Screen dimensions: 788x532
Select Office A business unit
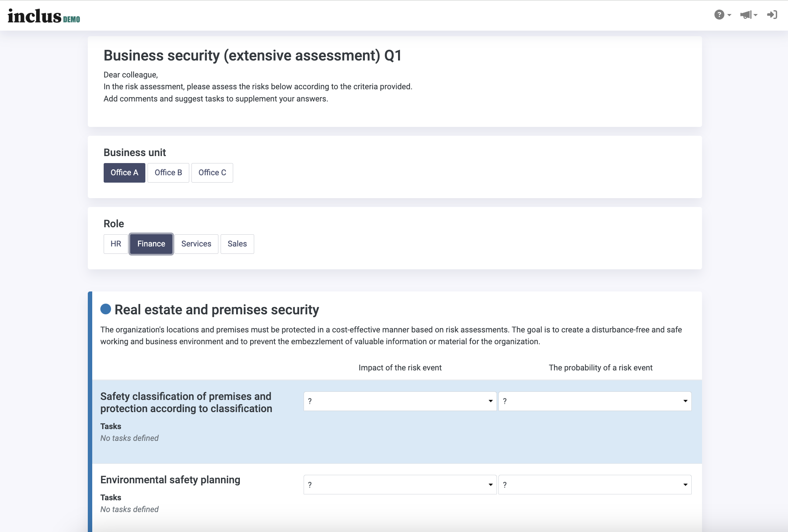[x=124, y=173]
